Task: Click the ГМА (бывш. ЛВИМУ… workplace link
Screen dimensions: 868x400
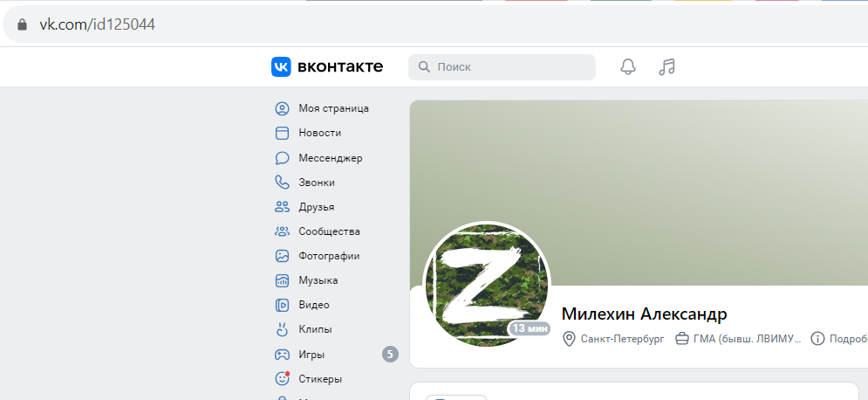Action: tap(748, 339)
